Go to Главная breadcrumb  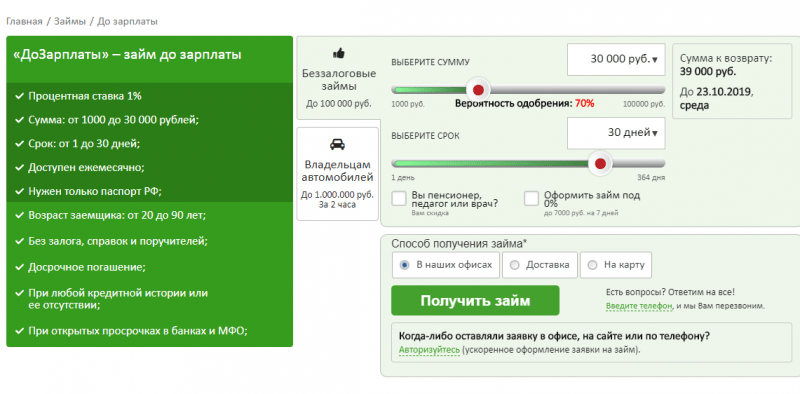(24, 21)
